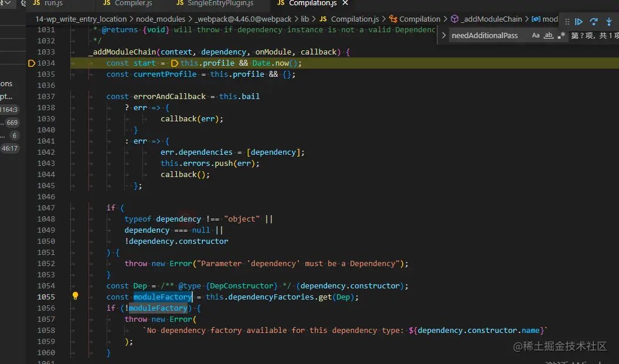The height and width of the screenshot is (364, 619).
Task: Switch to the Compiler.js tab
Action: tap(134, 3)
